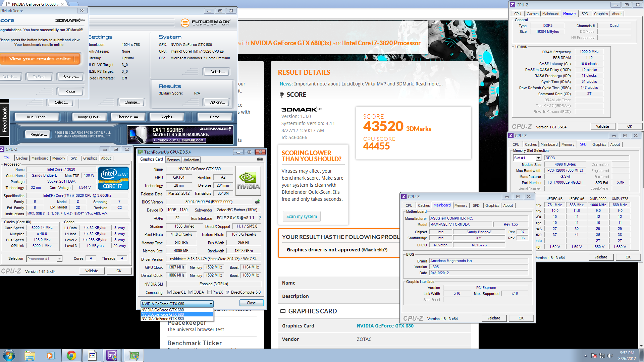The width and height of the screenshot is (644, 362).
Task: Open the volume speaker tray icon
Action: click(x=610, y=356)
